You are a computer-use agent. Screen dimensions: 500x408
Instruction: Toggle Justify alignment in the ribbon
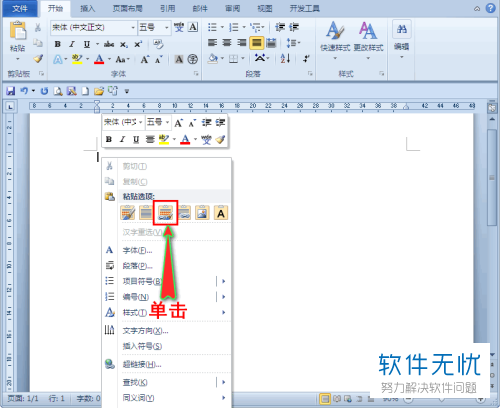pos(256,42)
